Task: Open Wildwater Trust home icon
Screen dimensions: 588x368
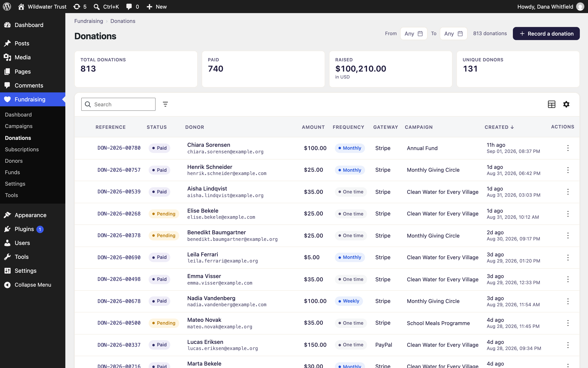Action: coord(21,7)
